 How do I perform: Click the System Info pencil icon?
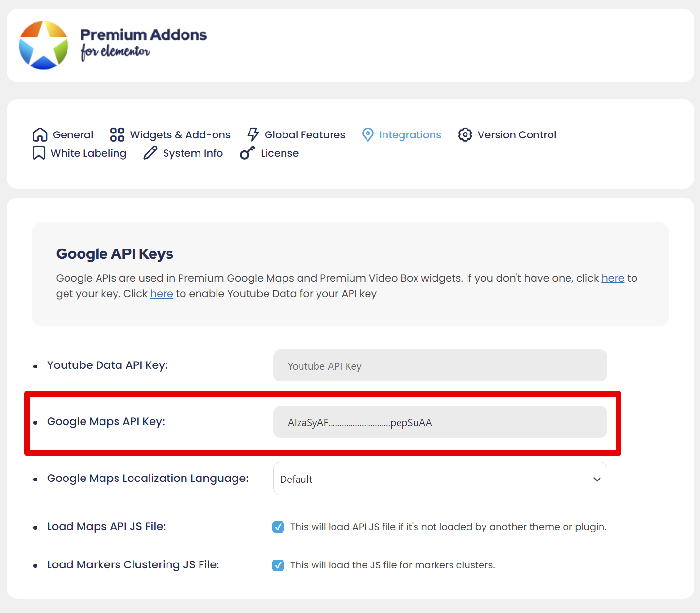(x=150, y=153)
